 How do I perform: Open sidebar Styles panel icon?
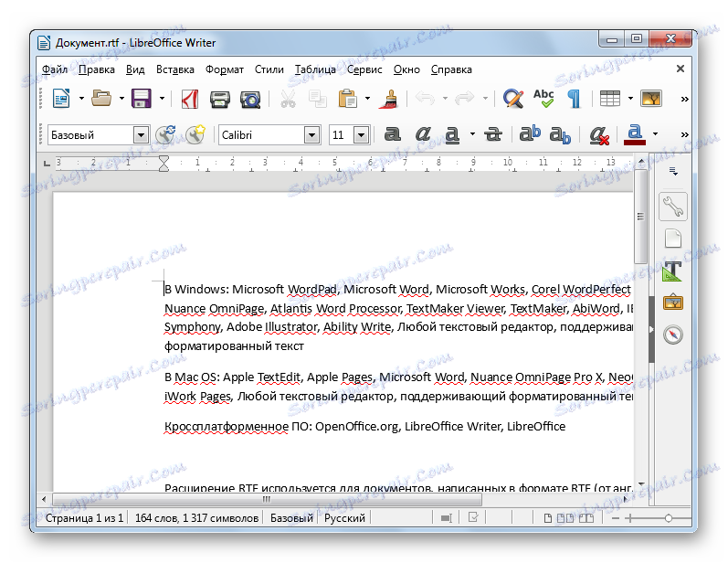(x=673, y=271)
